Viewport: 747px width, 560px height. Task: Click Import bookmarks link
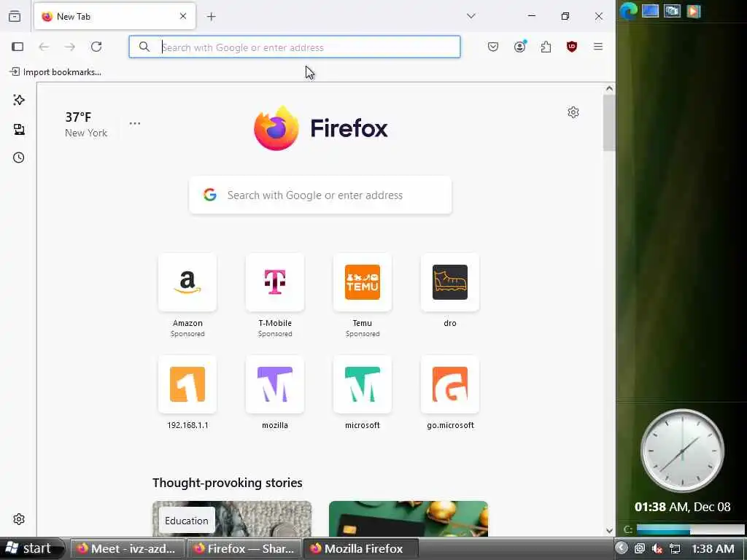(55, 72)
